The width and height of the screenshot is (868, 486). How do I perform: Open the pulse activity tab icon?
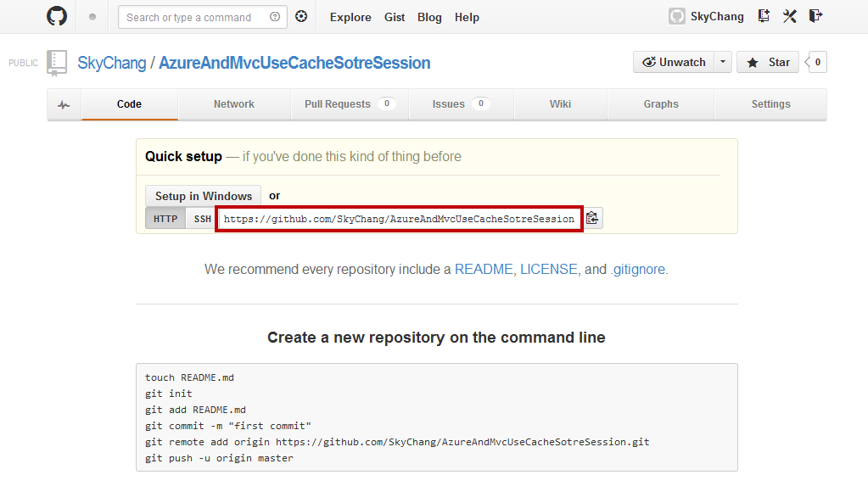click(64, 104)
